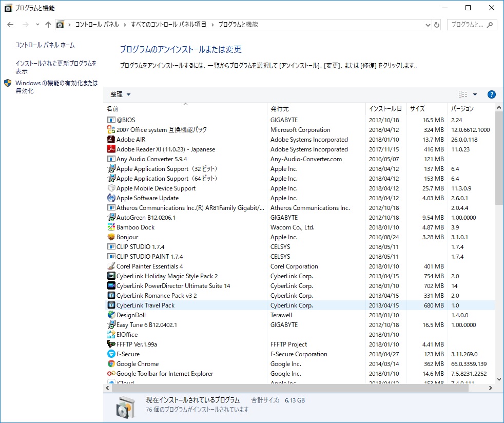
Task: Select the DesignDoll icon
Action: [x=111, y=315]
